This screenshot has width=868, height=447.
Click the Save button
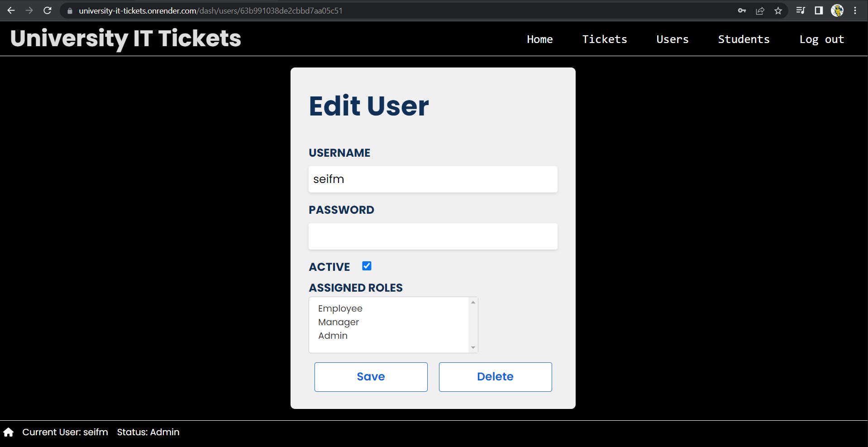point(371,376)
